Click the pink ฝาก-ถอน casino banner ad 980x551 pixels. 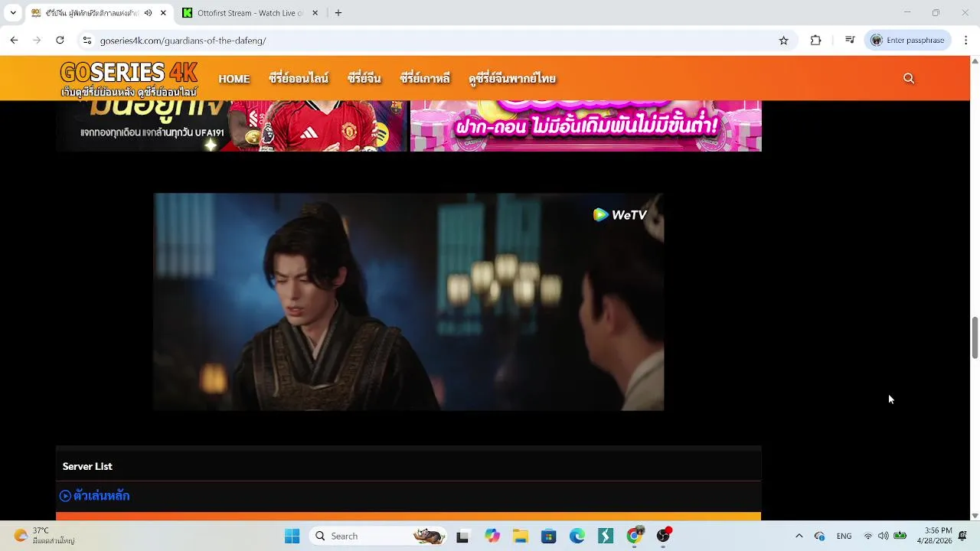(586, 126)
